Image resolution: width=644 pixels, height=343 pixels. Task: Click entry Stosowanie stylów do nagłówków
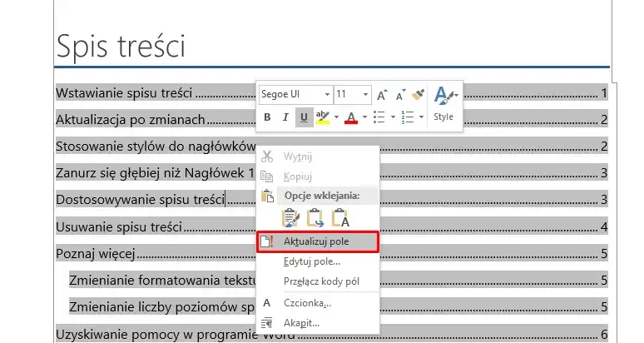click(x=156, y=147)
